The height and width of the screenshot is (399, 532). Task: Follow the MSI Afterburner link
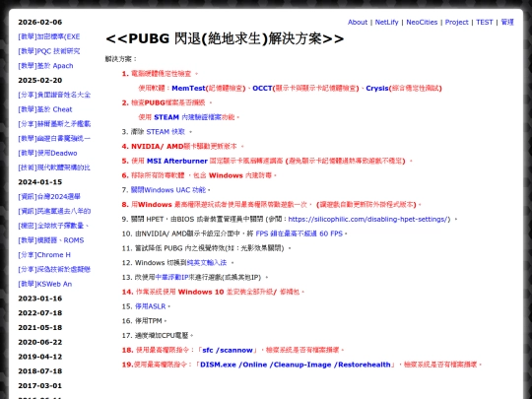click(176, 161)
